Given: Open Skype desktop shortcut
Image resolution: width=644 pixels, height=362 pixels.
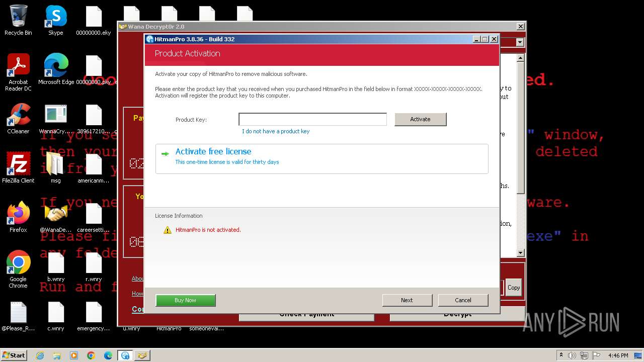Looking at the screenshot, I should [56, 21].
